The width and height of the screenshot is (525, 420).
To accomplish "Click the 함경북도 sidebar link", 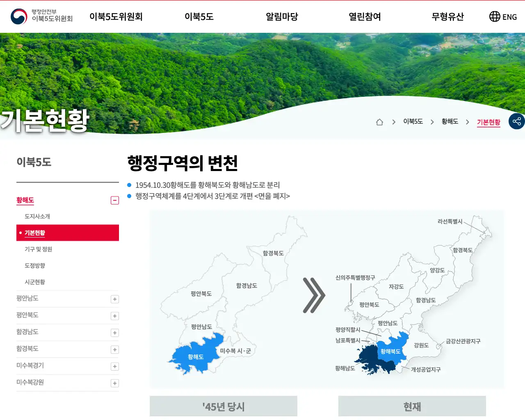I will [27, 349].
